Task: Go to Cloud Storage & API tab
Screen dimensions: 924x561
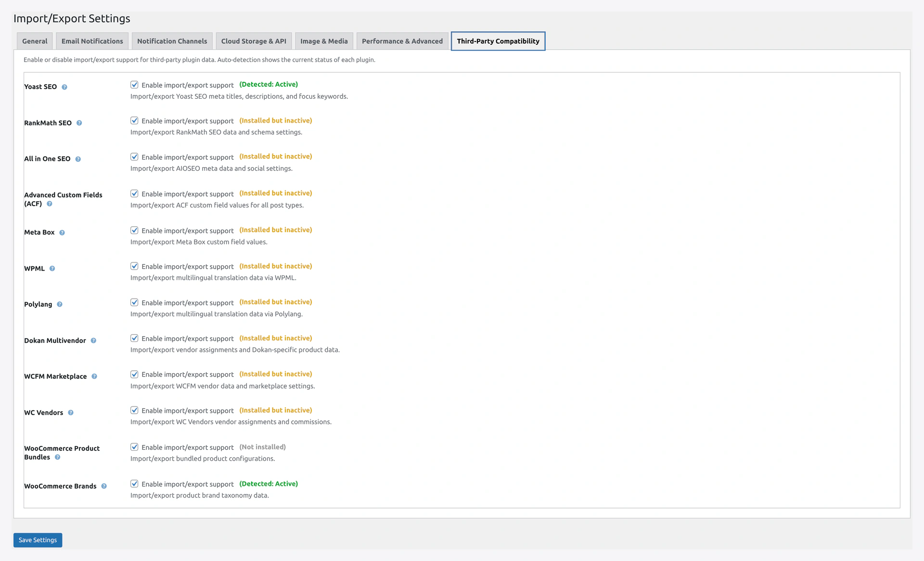Action: click(x=254, y=41)
